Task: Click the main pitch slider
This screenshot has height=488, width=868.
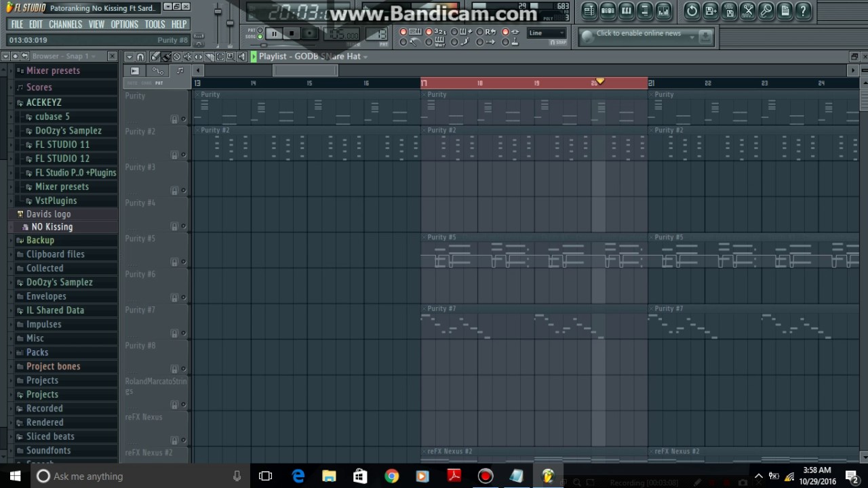Action: point(230,22)
